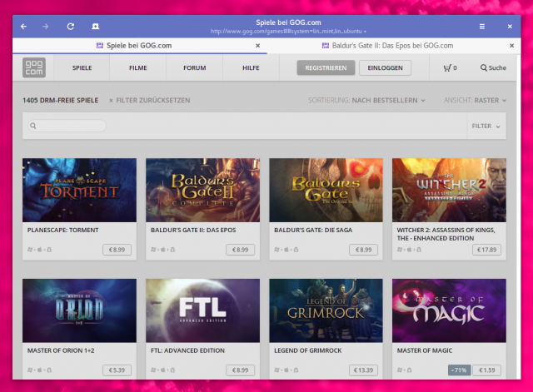Click the €1.59 price of Master of Magic
Screen dimensions: 533x392
(486, 370)
